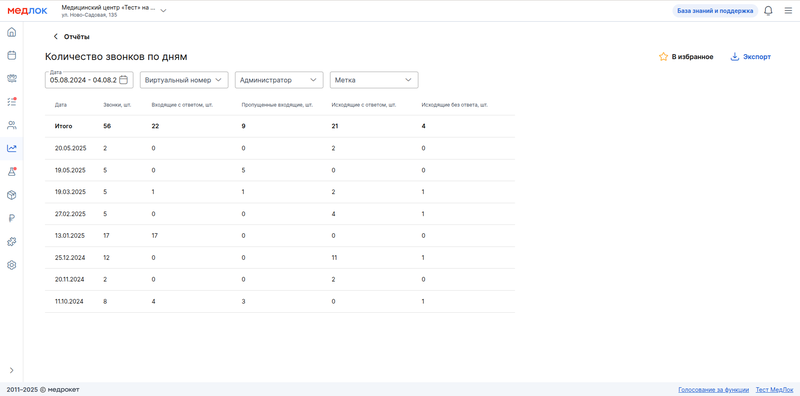Expand the Виртуальный номер dropdown
The width and height of the screenshot is (800, 396).
click(x=184, y=80)
